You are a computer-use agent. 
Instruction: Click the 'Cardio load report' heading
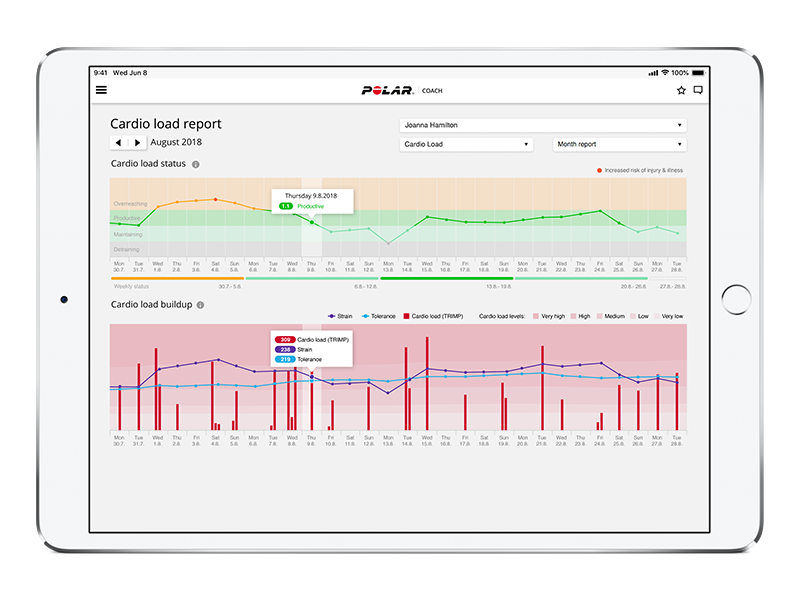point(166,124)
